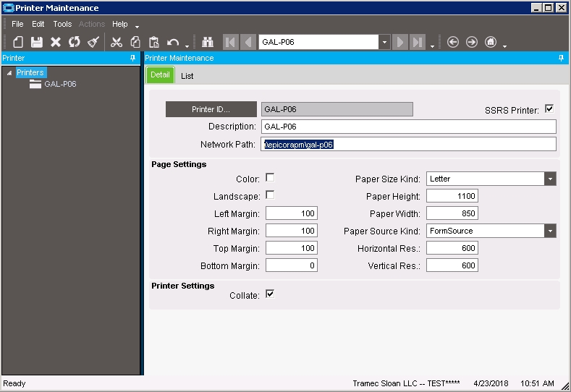
Task: Pin the Printer Maintenance panel
Action: (x=561, y=58)
